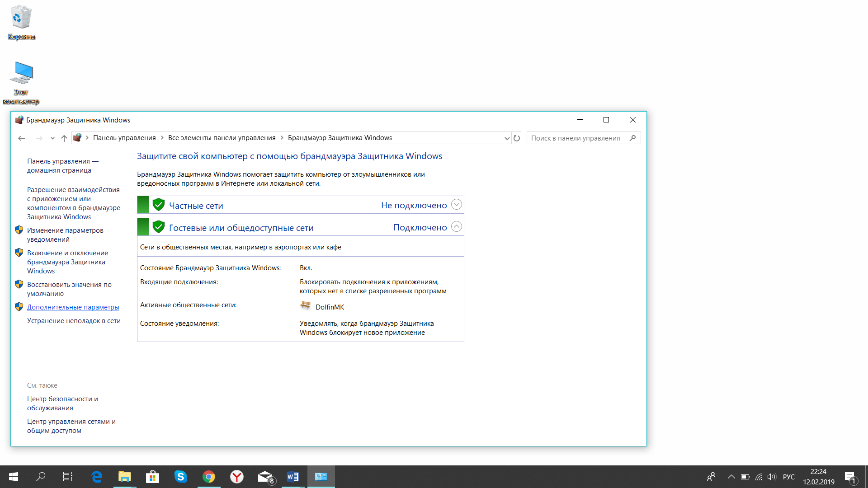Image resolution: width=868 pixels, height=488 pixels.
Task: Show hidden system tray icons
Action: pos(731,477)
